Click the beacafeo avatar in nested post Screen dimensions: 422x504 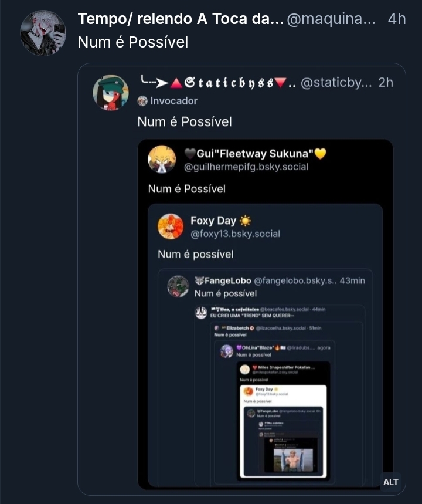[x=201, y=313]
